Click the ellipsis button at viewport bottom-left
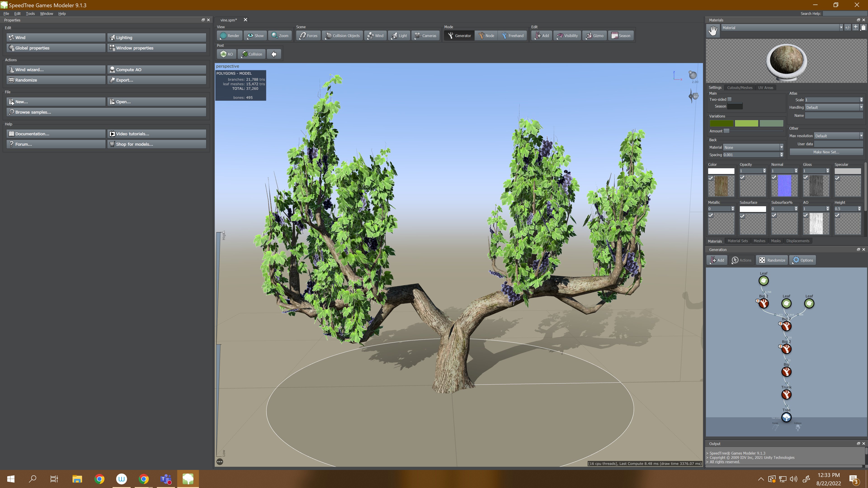The image size is (868, 488). pos(220,462)
